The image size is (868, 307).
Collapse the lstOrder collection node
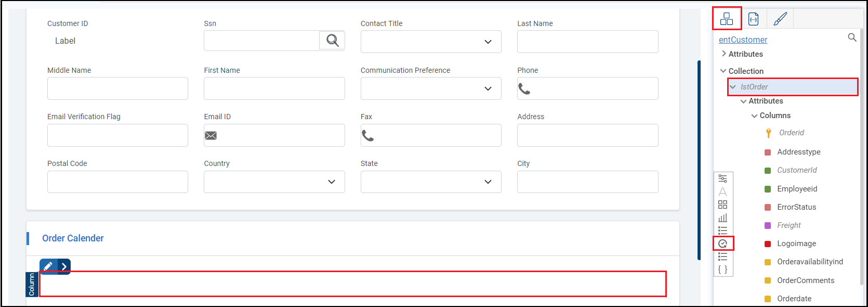click(x=733, y=87)
